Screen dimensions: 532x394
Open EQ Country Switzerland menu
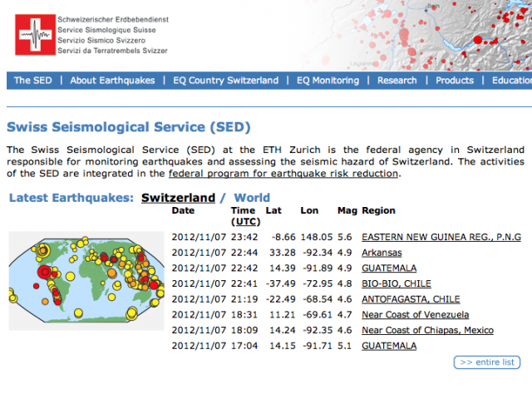225,81
